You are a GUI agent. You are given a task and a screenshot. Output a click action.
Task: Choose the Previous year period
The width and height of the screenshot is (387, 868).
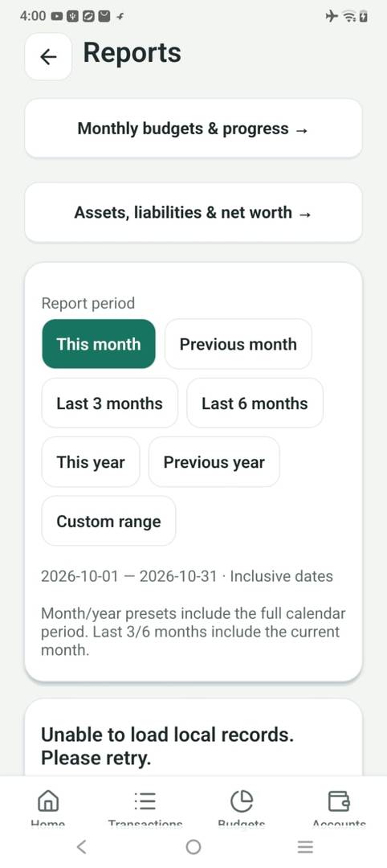point(214,462)
